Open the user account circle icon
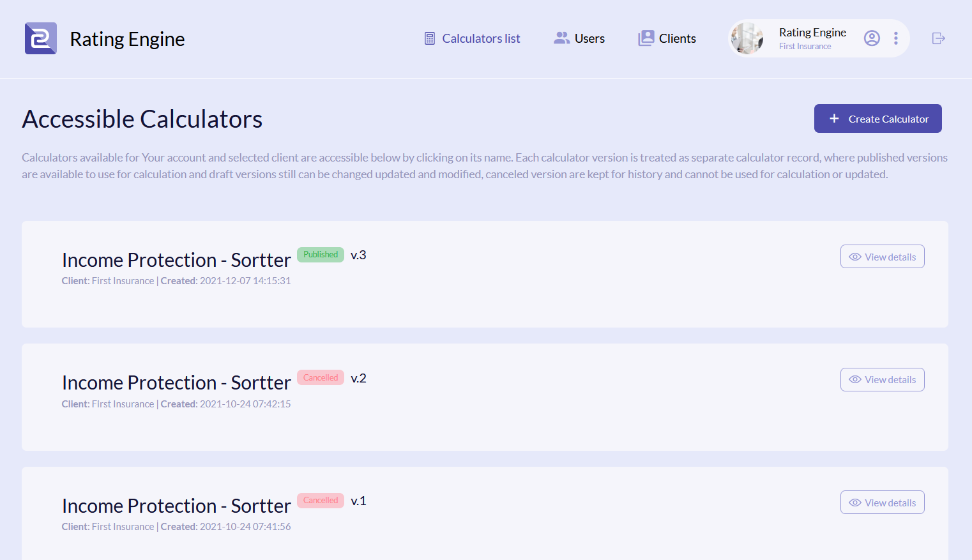This screenshot has width=972, height=560. [x=872, y=38]
